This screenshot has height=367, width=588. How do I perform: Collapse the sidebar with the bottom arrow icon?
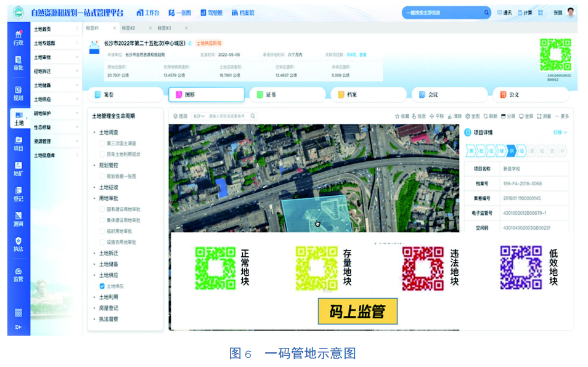click(x=18, y=327)
